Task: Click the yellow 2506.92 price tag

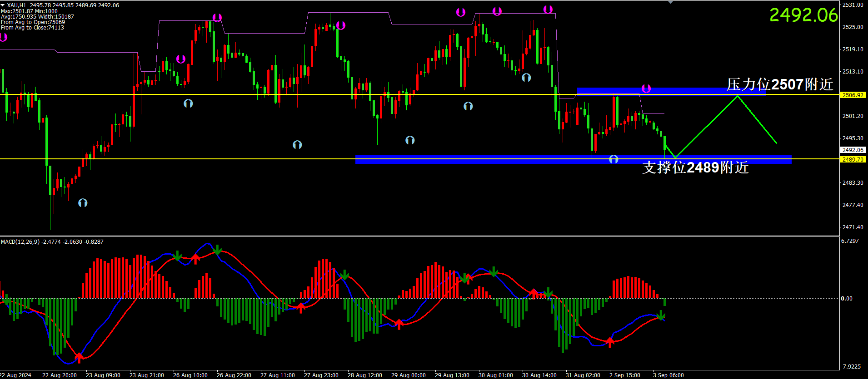Action: click(853, 95)
